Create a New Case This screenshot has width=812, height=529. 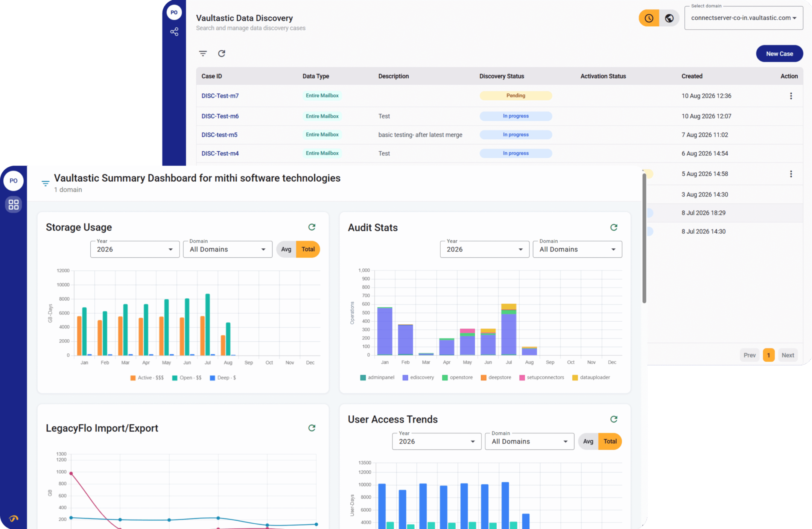pos(779,54)
